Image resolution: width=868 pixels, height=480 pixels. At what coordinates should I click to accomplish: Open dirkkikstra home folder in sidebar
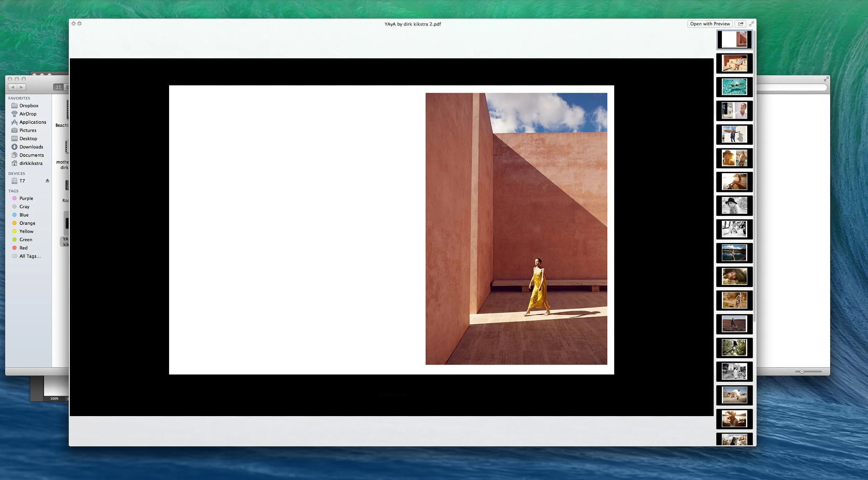pos(31,163)
